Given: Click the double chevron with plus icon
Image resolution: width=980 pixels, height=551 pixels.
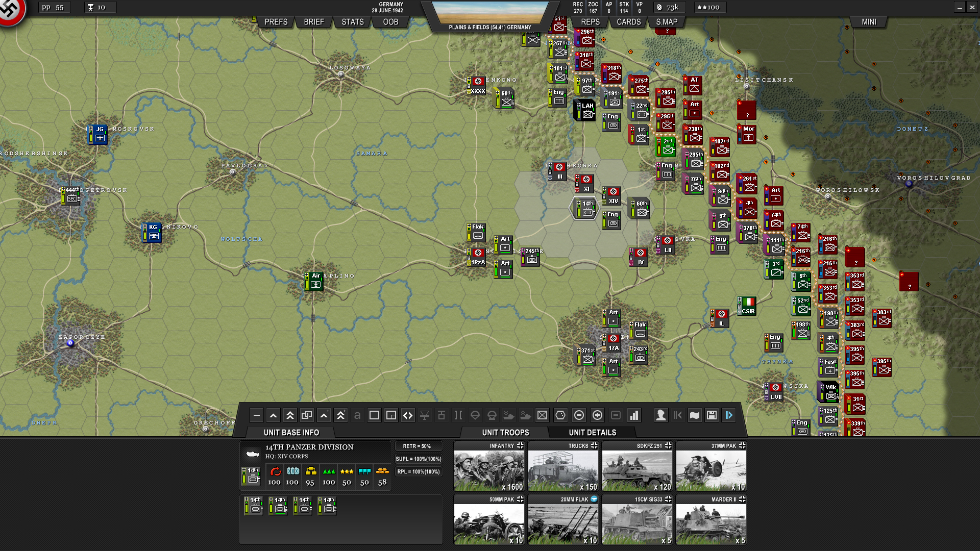Looking at the screenshot, I should click(341, 415).
